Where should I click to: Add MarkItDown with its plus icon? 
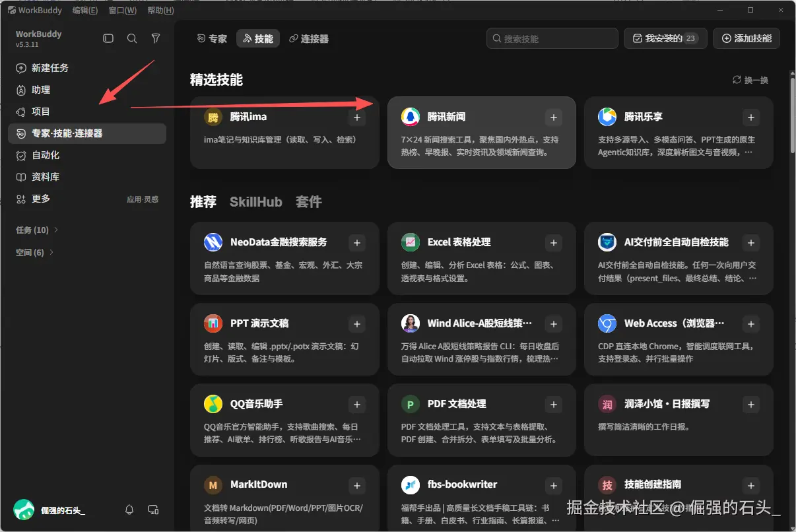pos(357,486)
